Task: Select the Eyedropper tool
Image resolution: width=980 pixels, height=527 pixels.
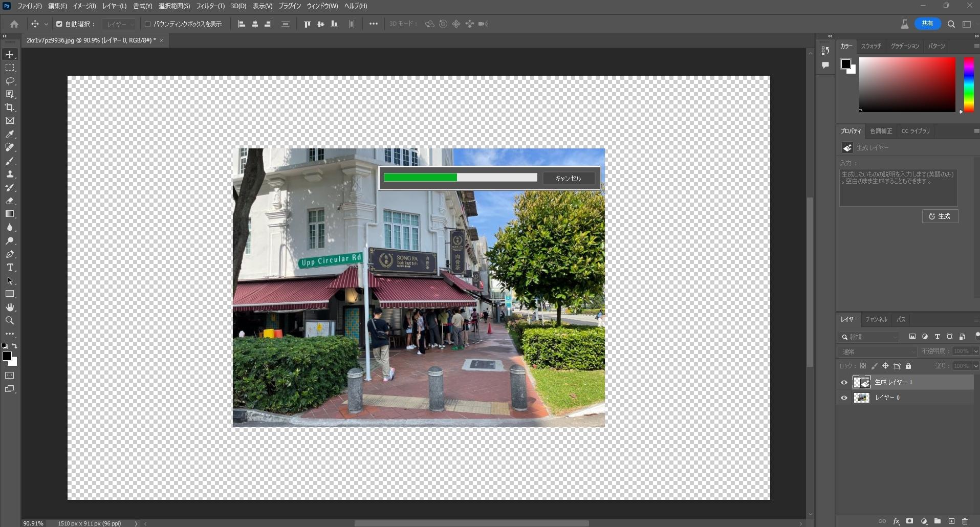Action: 10,134
